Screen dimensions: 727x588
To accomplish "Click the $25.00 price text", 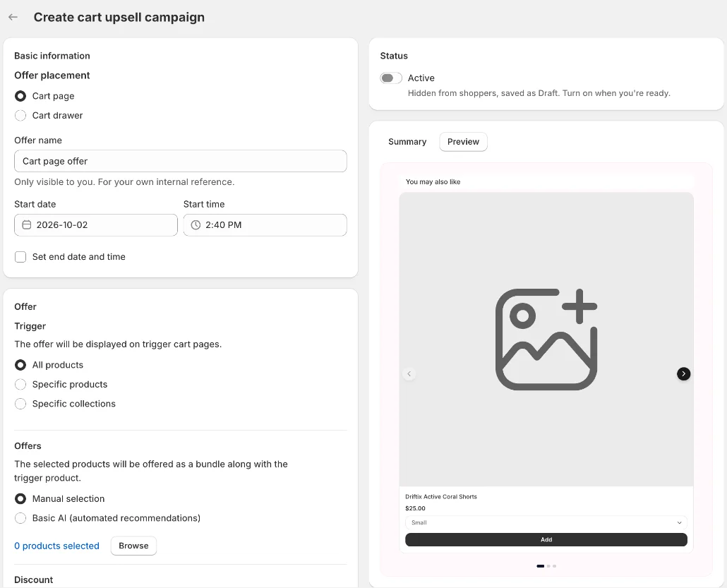I will click(415, 508).
